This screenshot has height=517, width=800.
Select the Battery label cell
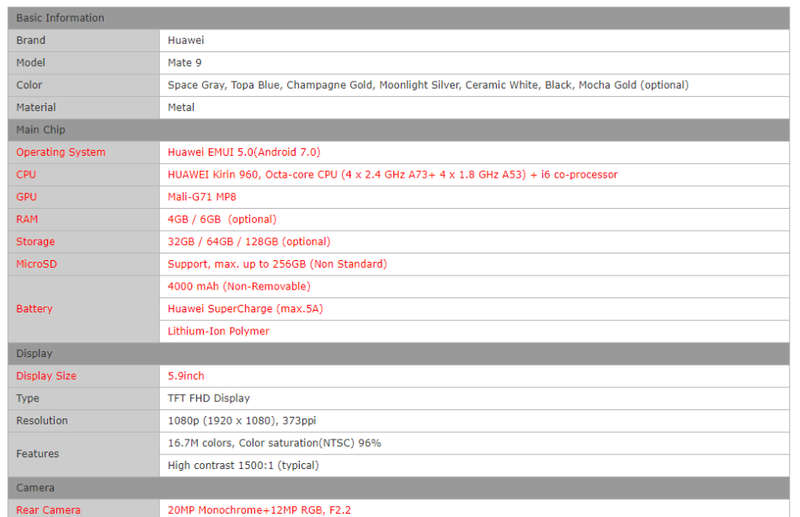click(84, 309)
